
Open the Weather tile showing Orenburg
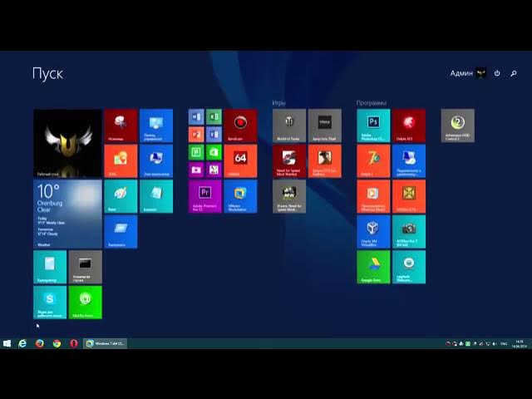click(67, 214)
